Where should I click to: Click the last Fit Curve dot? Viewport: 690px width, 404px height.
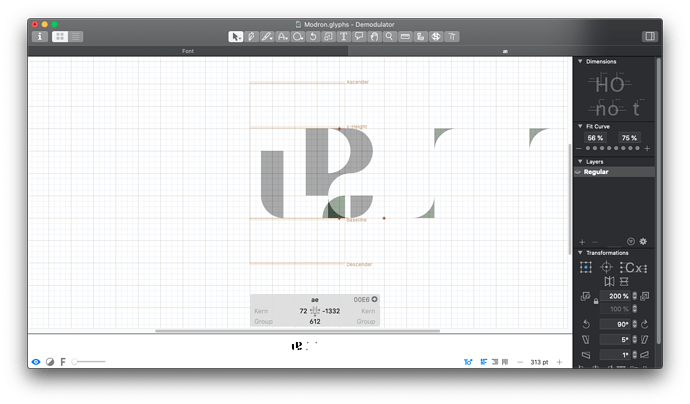tap(637, 148)
